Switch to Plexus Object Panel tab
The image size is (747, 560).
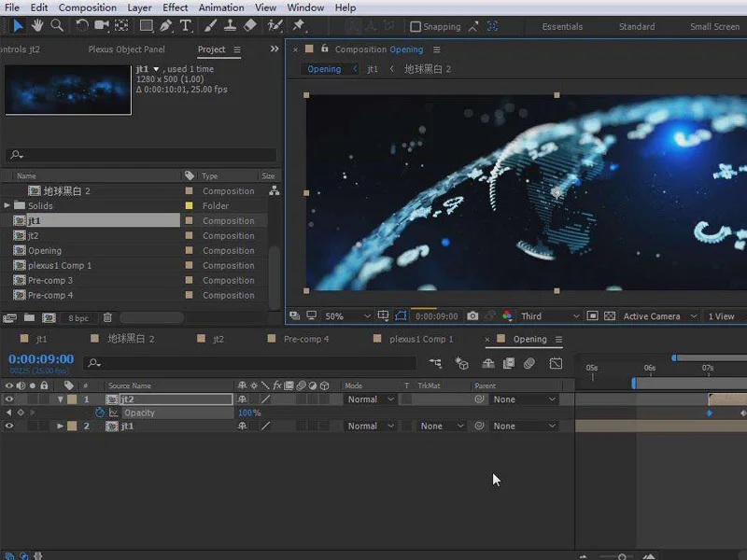127,49
